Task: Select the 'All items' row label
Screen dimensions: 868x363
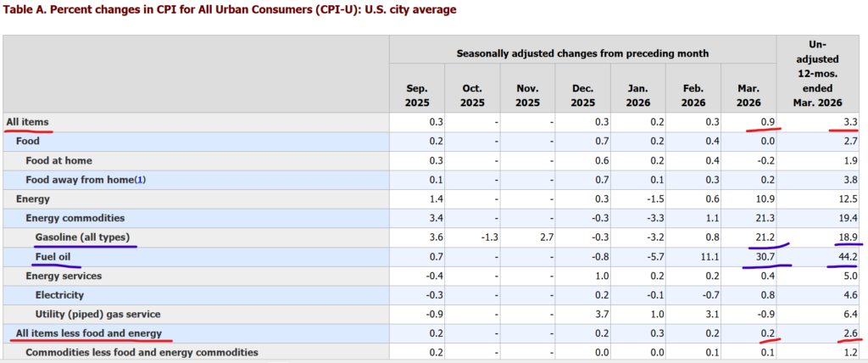Action: point(28,121)
